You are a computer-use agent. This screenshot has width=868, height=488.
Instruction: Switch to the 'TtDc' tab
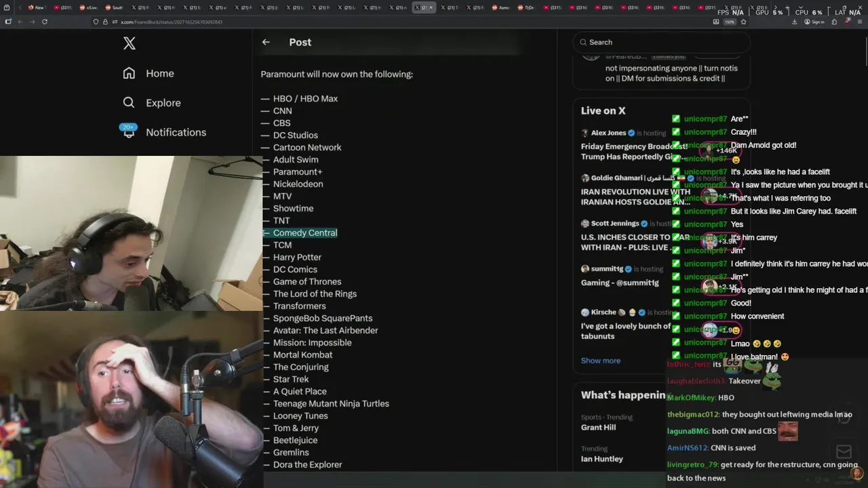(x=526, y=7)
